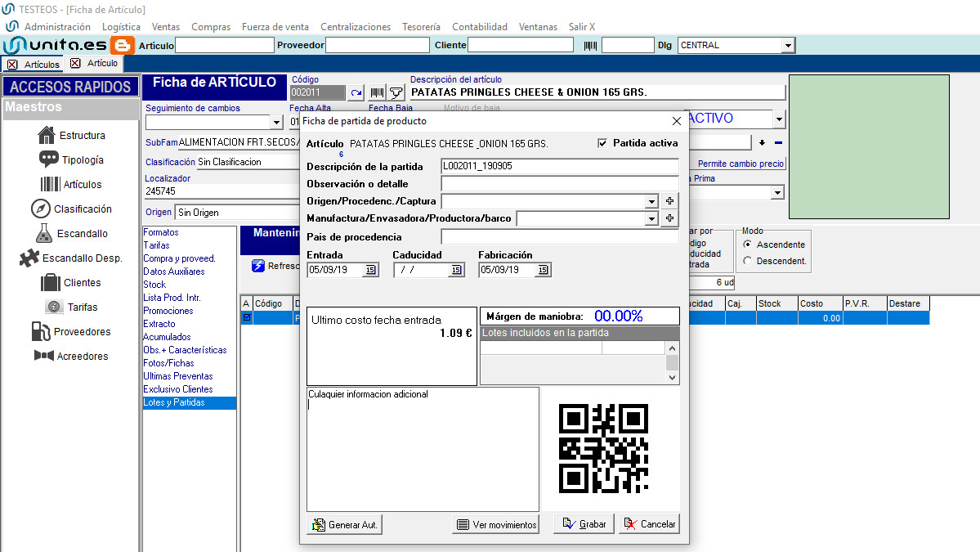Open Lotes y Partidas section

(x=190, y=402)
